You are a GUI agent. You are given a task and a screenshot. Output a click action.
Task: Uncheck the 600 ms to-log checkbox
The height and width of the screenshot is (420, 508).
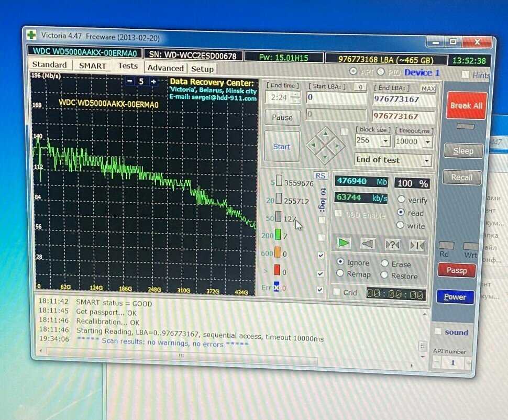(321, 255)
